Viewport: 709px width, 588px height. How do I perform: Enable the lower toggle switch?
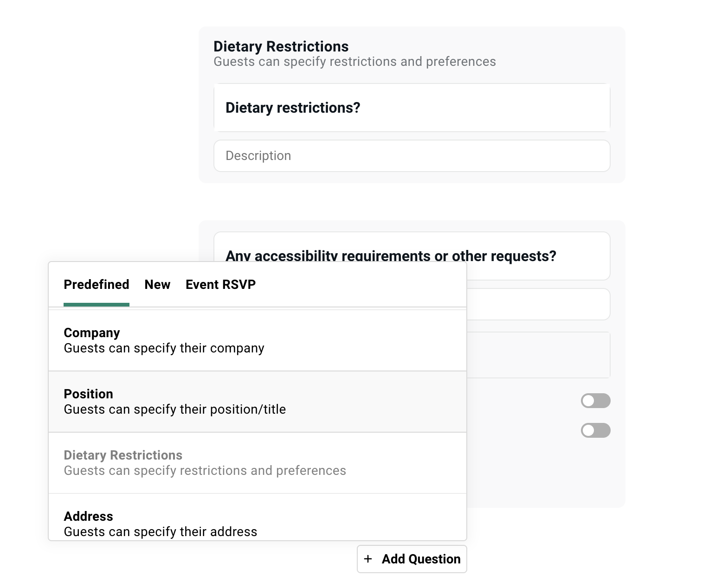click(596, 430)
